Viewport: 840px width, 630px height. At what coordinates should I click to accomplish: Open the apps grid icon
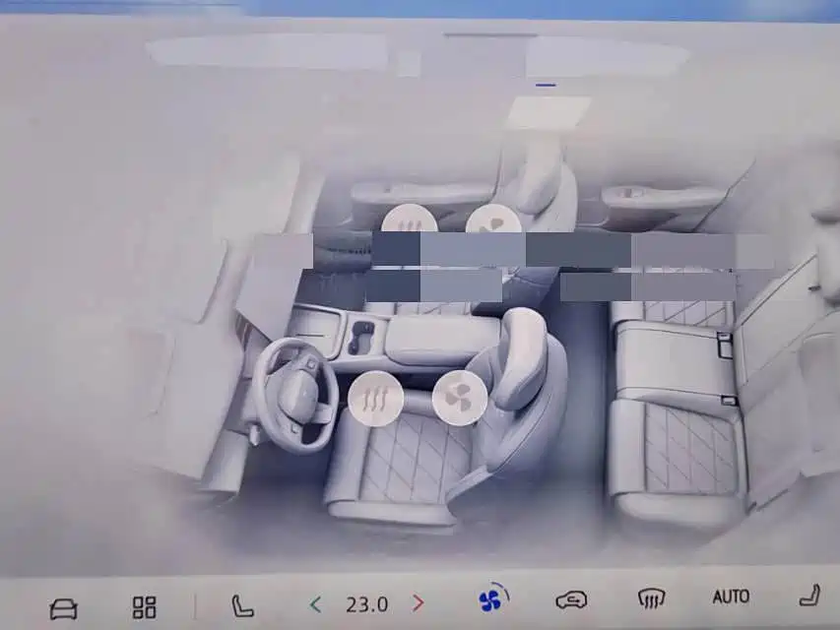(x=144, y=606)
